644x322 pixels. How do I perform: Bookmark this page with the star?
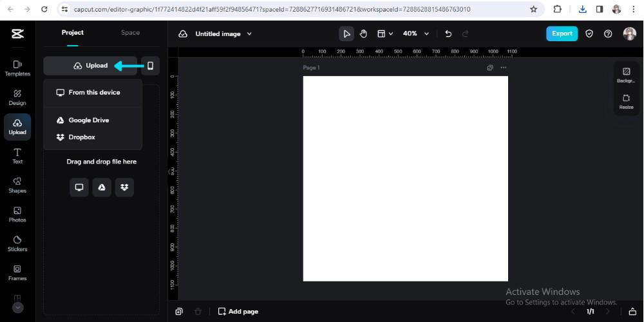(x=533, y=9)
